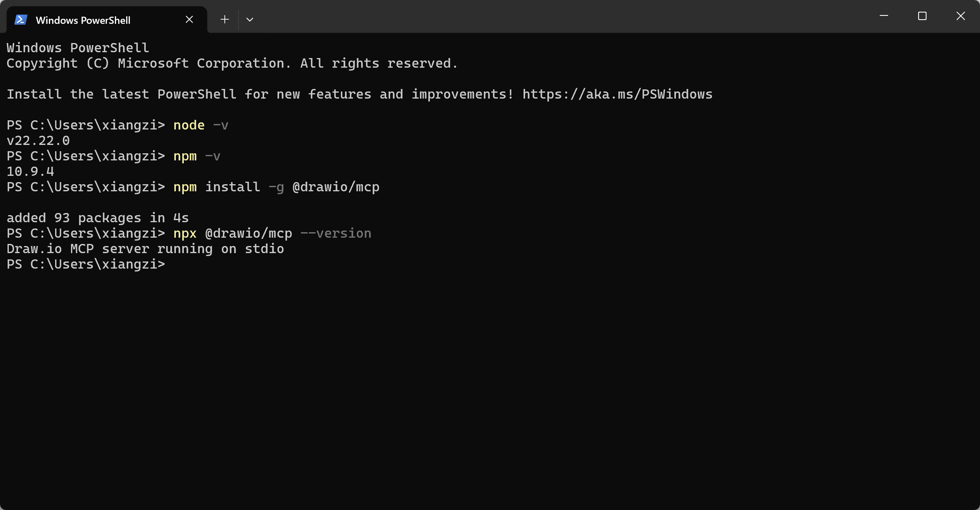Viewport: 980px width, 510px height.
Task: Click the 10.9.4 version output
Action: (x=30, y=171)
